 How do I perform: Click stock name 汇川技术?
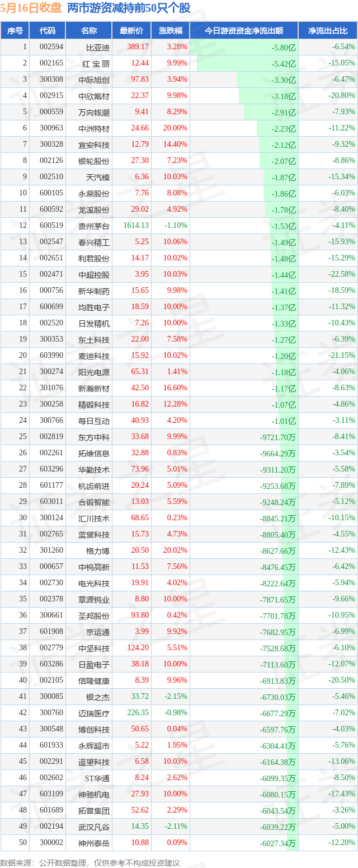[94, 518]
